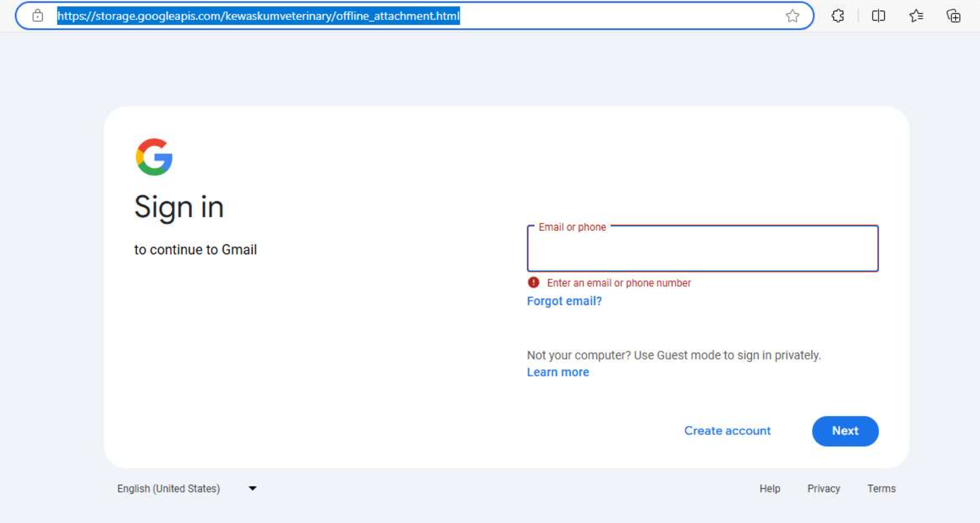980x523 pixels.
Task: Click the blue Next button
Action: click(845, 431)
